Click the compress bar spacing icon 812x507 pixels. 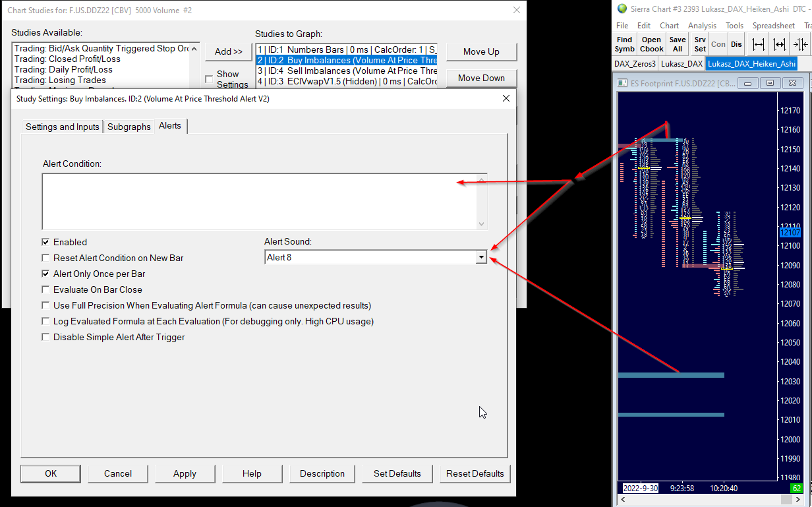coord(801,44)
